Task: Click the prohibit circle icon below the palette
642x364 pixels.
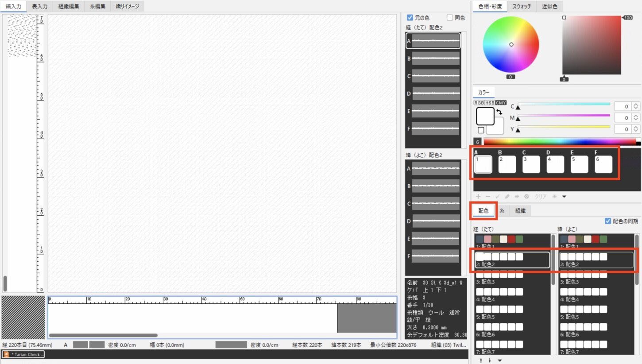Action: [526, 197]
